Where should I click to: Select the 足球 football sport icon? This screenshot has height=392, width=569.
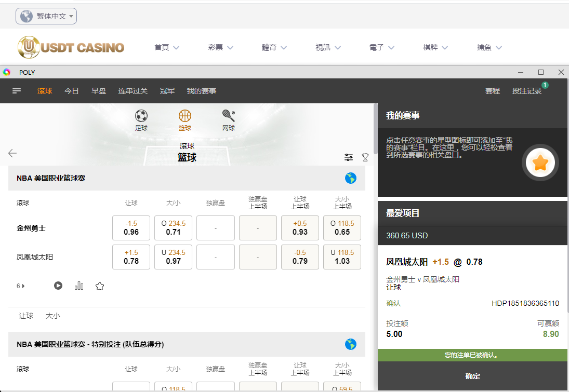pos(141,120)
